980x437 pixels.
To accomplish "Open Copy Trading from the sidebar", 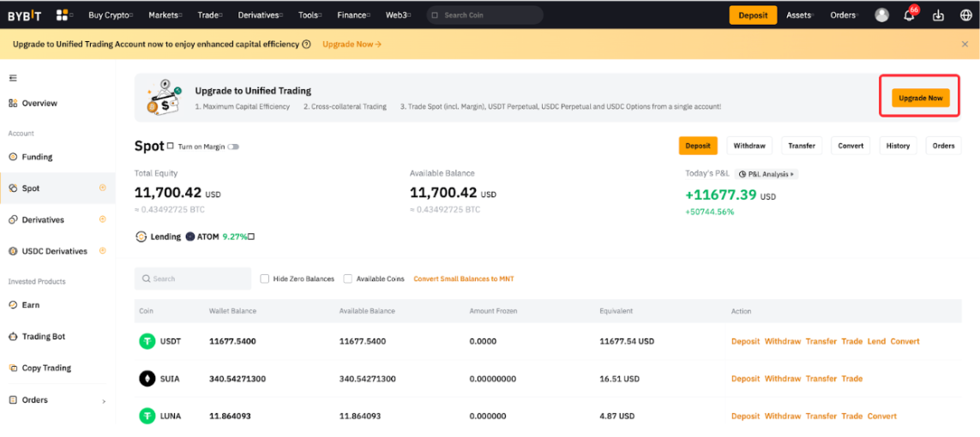I will pyautogui.click(x=46, y=368).
